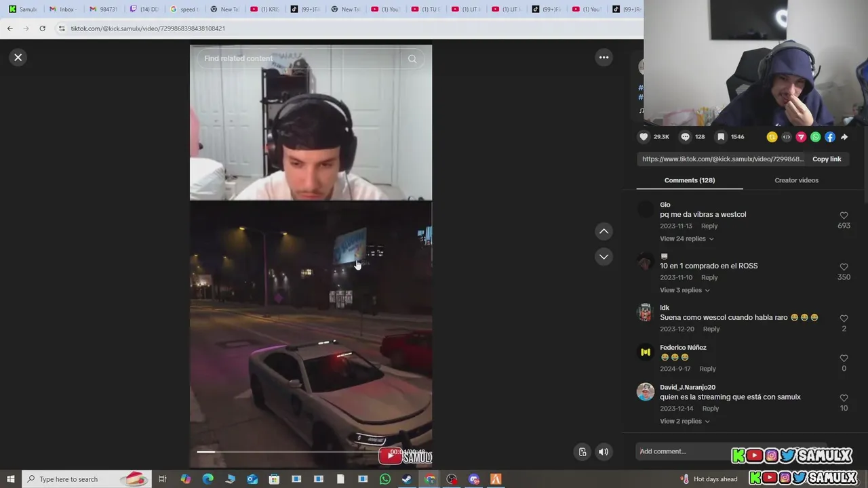Image resolution: width=868 pixels, height=488 pixels.
Task: Repost the video with the yellow icon
Action: pos(772,137)
